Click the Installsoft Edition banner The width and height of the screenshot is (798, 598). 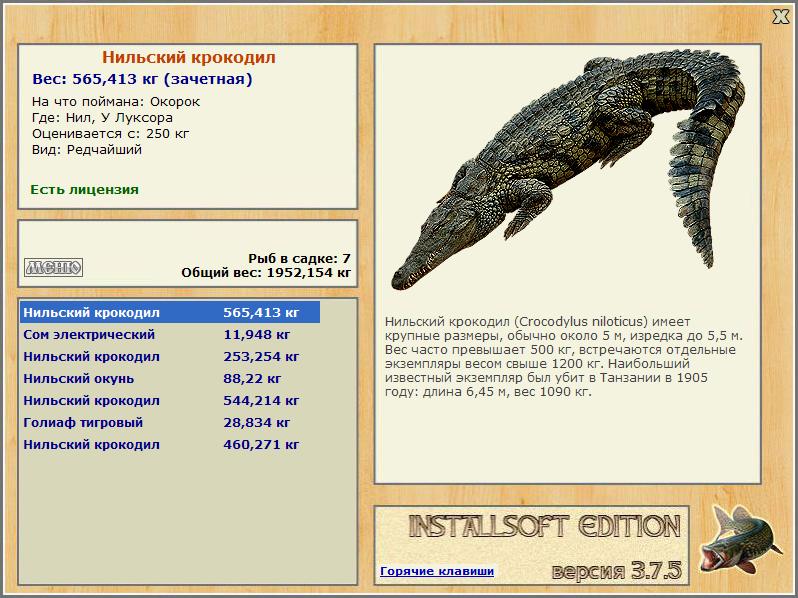(x=545, y=526)
